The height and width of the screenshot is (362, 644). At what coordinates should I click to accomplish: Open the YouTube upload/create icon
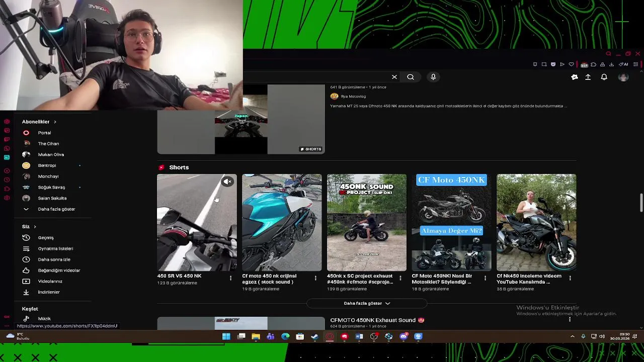tap(588, 77)
